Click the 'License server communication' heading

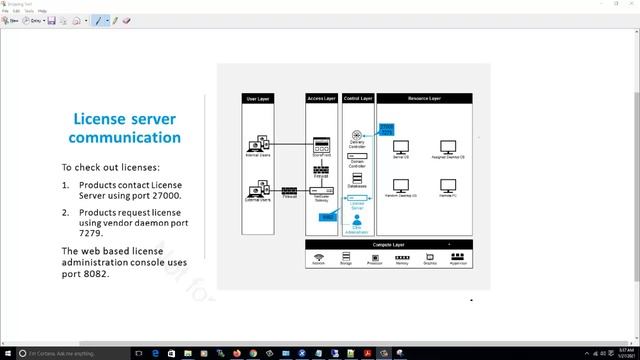pos(124,128)
